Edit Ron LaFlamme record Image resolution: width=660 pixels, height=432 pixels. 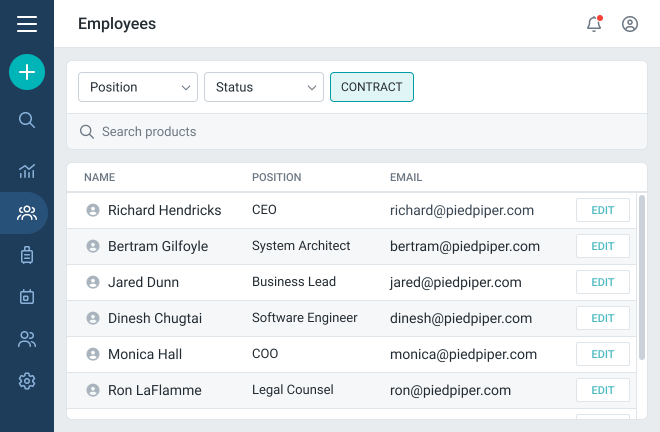tap(603, 390)
